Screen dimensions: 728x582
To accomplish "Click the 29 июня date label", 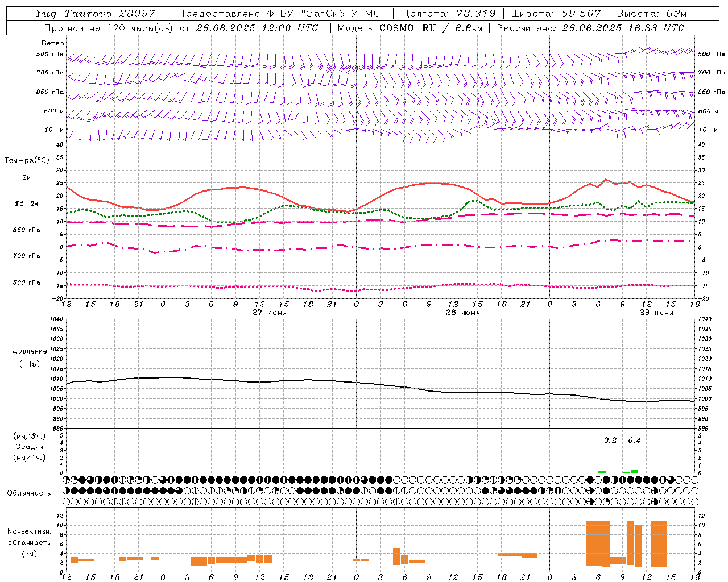I will pos(656,313).
